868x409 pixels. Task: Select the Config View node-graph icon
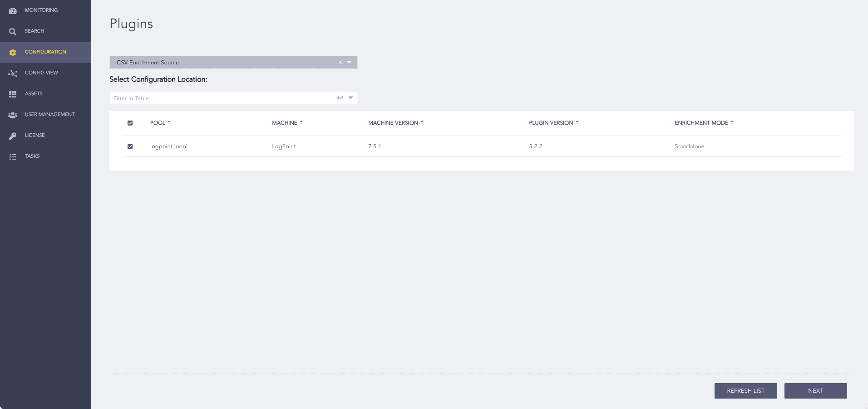click(x=13, y=73)
